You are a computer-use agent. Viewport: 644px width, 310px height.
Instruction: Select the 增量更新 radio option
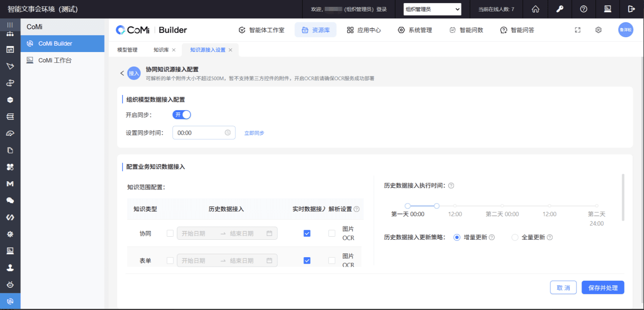click(457, 237)
